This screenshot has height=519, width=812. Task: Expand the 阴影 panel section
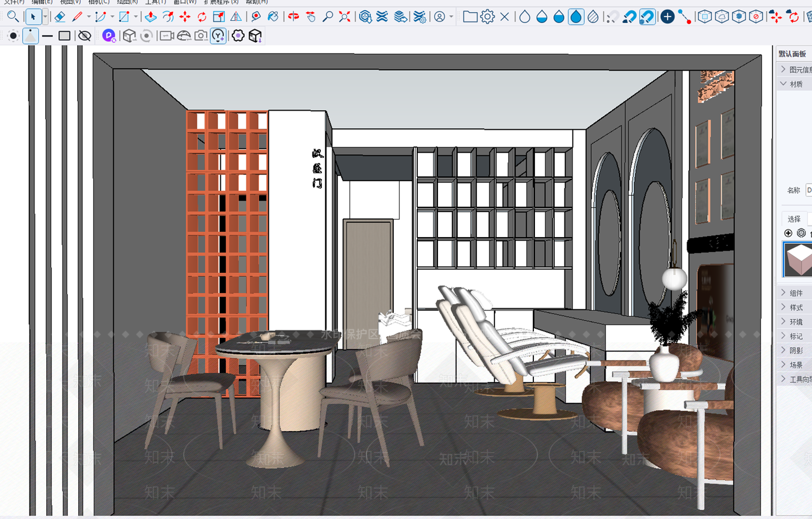795,350
